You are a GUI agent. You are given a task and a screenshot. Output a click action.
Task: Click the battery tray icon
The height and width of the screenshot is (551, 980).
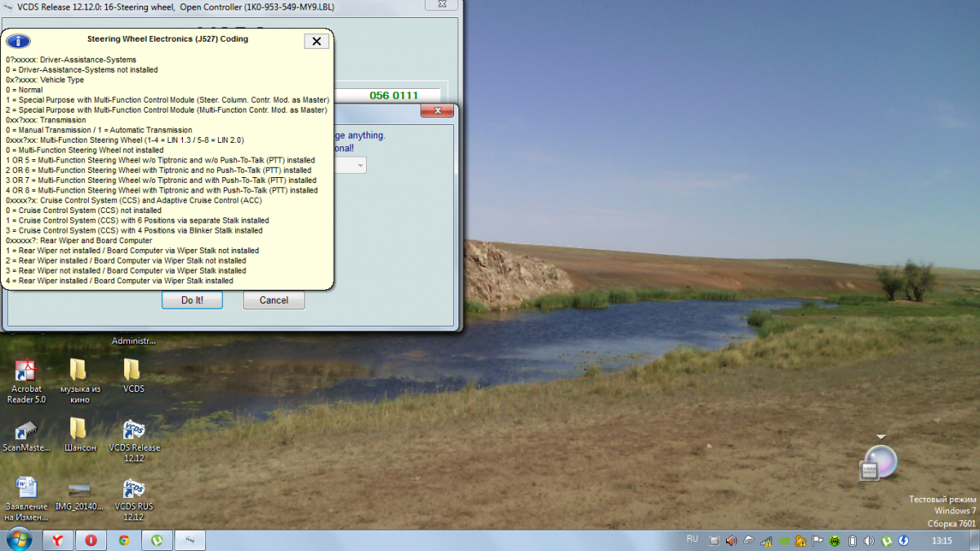[853, 540]
